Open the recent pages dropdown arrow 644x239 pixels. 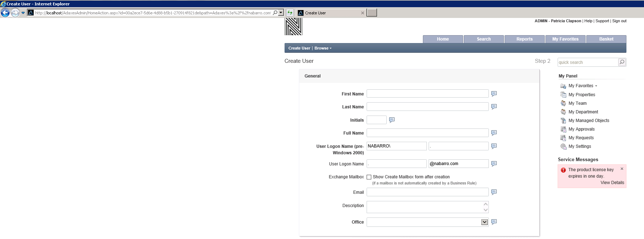(x=23, y=13)
